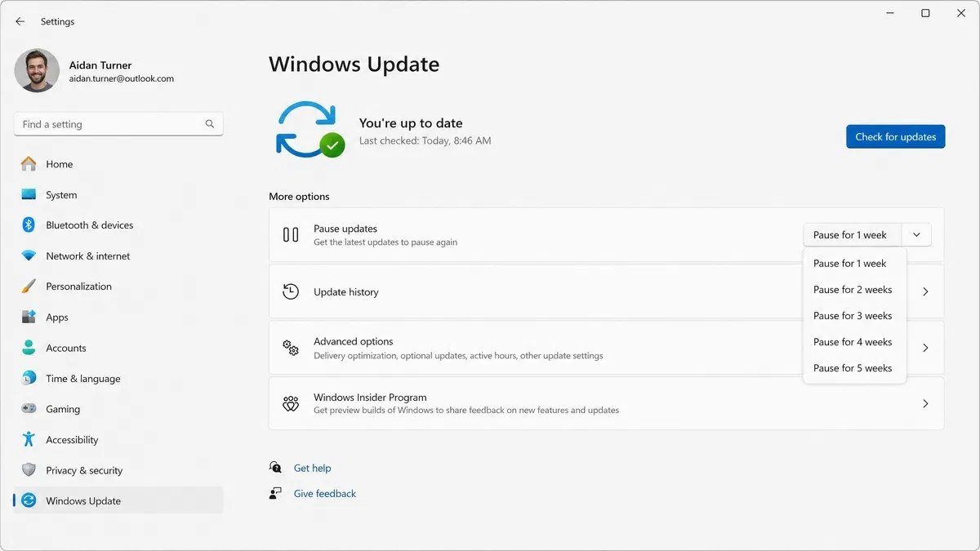The width and height of the screenshot is (980, 551).
Task: Click the Advanced options gears icon
Action: point(291,348)
